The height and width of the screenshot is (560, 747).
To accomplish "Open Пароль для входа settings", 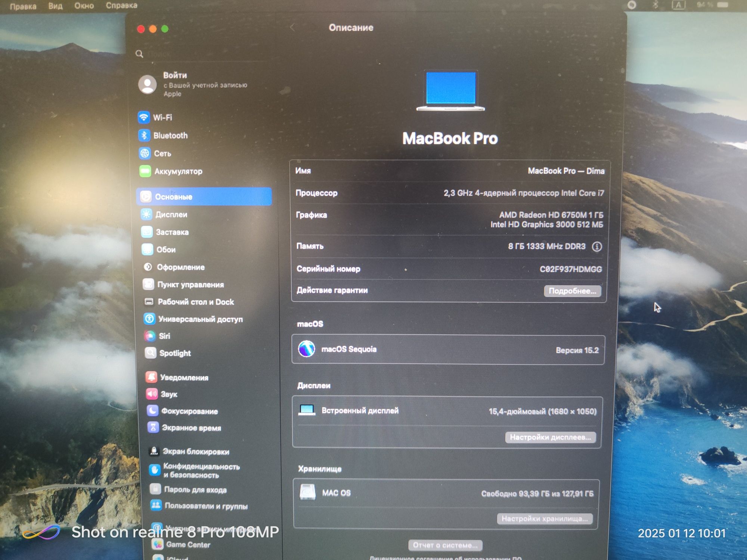I will [188, 489].
